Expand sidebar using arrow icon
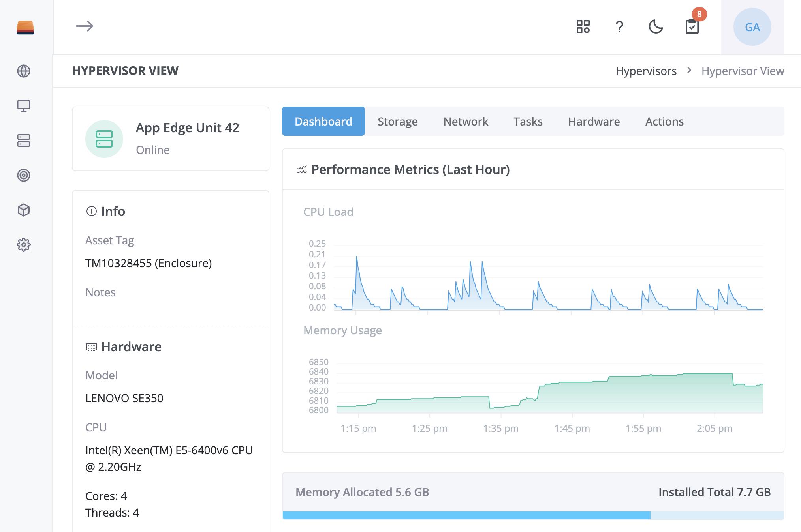 tap(85, 26)
